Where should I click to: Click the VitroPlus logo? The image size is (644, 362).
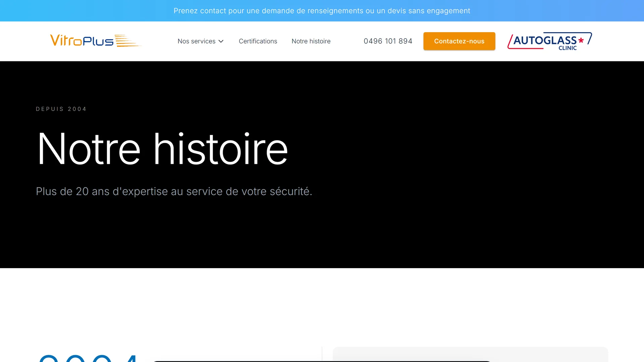[x=96, y=41]
